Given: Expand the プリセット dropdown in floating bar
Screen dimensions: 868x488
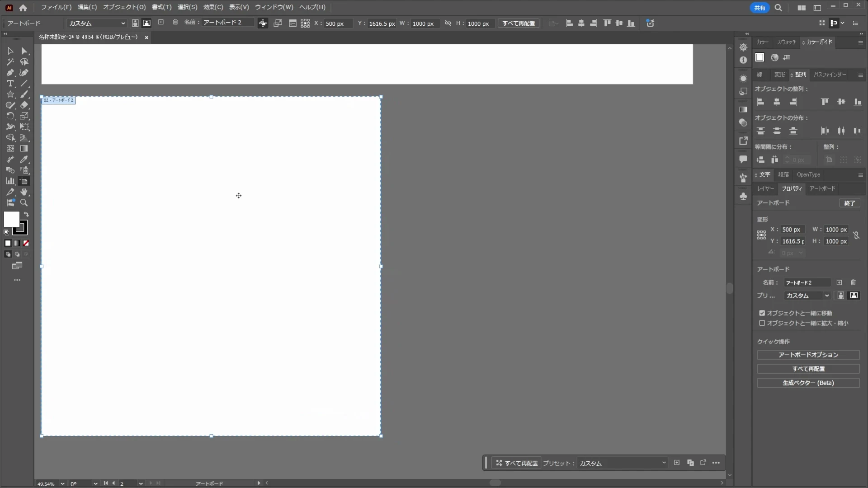Looking at the screenshot, I should click(x=622, y=463).
